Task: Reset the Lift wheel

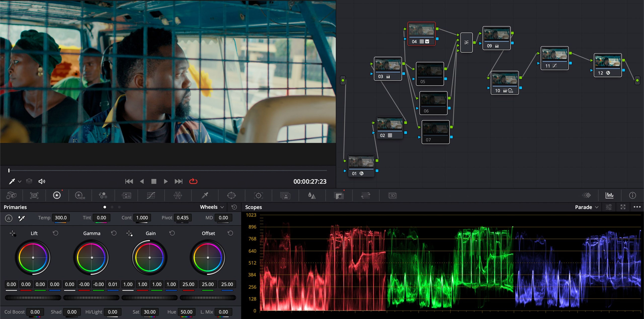Action: point(56,233)
